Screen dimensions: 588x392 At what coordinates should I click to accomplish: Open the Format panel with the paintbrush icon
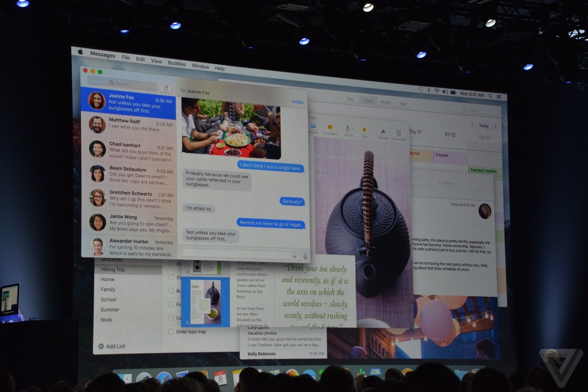(x=383, y=132)
